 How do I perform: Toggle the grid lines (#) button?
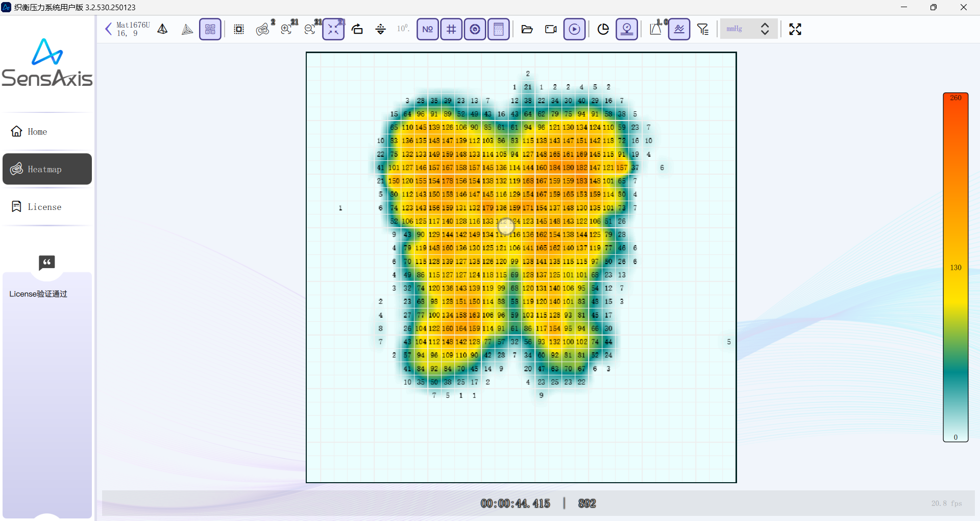451,29
